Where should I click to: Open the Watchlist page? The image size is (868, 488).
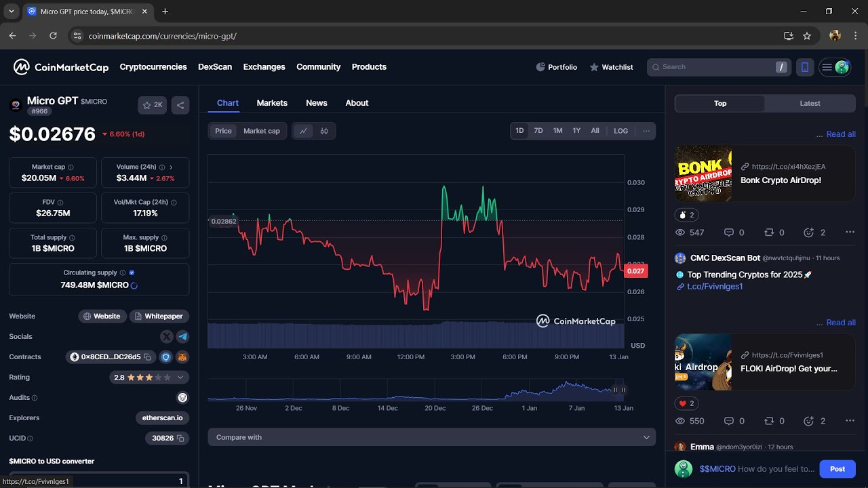click(x=611, y=67)
